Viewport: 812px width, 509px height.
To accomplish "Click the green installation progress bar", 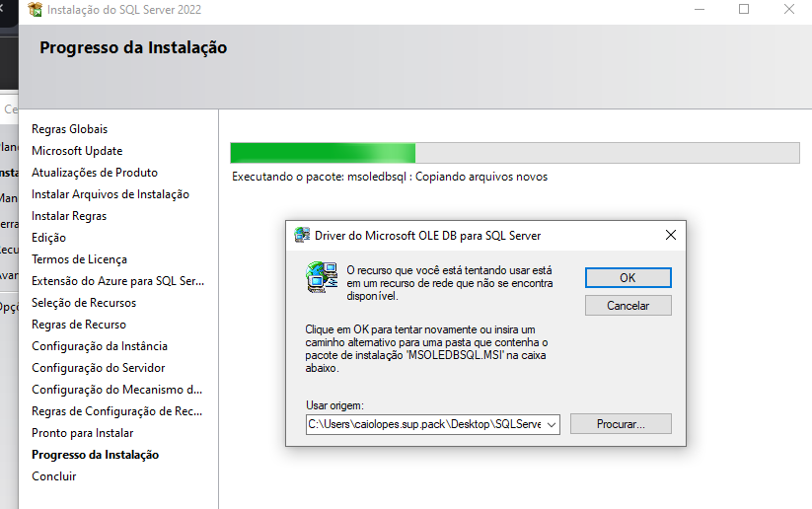I will pos(323,153).
